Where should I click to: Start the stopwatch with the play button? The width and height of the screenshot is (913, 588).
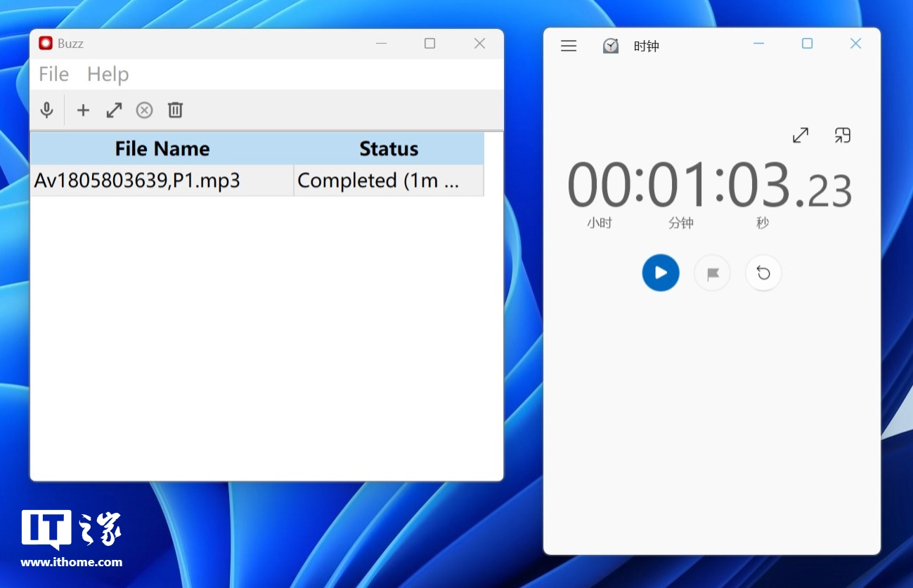pyautogui.click(x=660, y=273)
